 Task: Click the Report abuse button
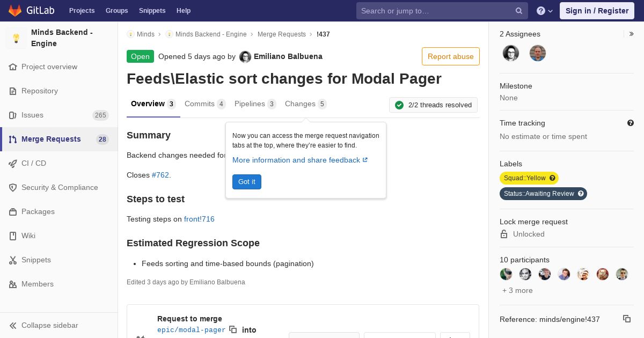451,56
